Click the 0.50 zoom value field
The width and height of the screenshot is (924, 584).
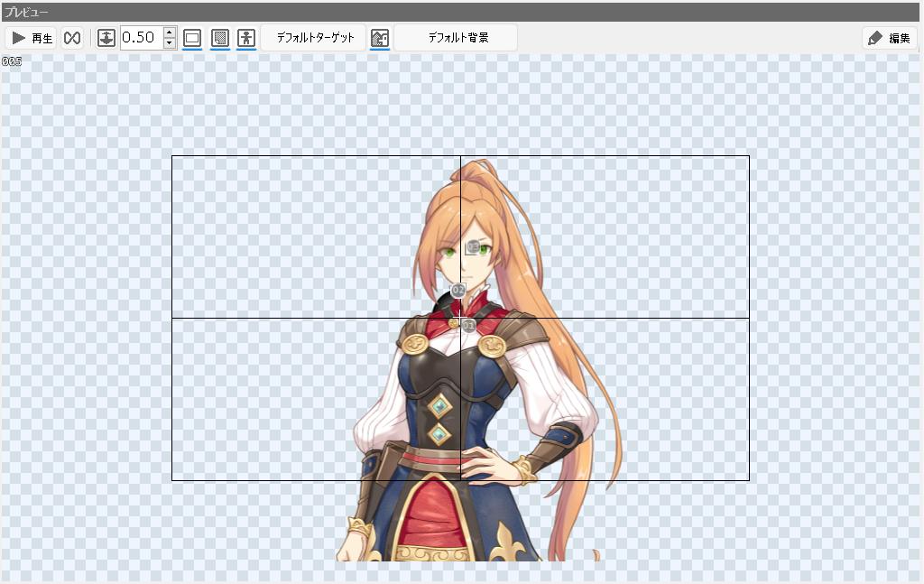141,38
